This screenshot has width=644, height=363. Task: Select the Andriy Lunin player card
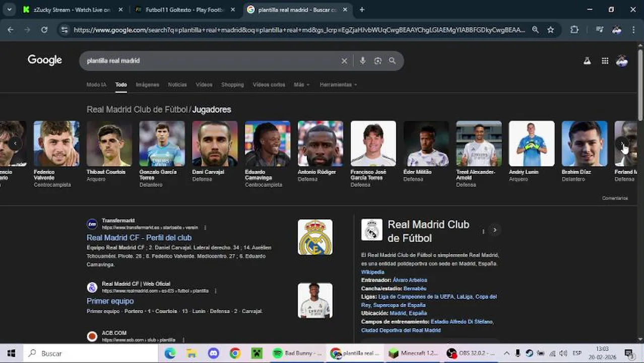click(x=532, y=151)
